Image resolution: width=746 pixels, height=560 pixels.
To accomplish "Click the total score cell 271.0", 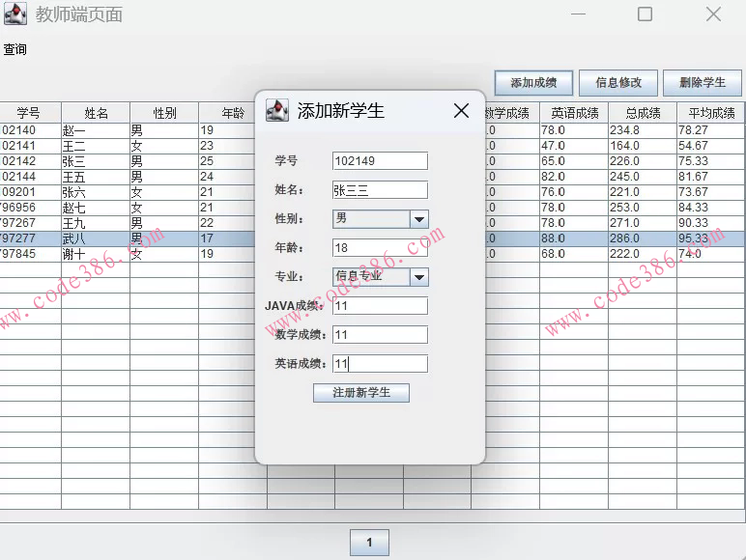I will (x=643, y=223).
